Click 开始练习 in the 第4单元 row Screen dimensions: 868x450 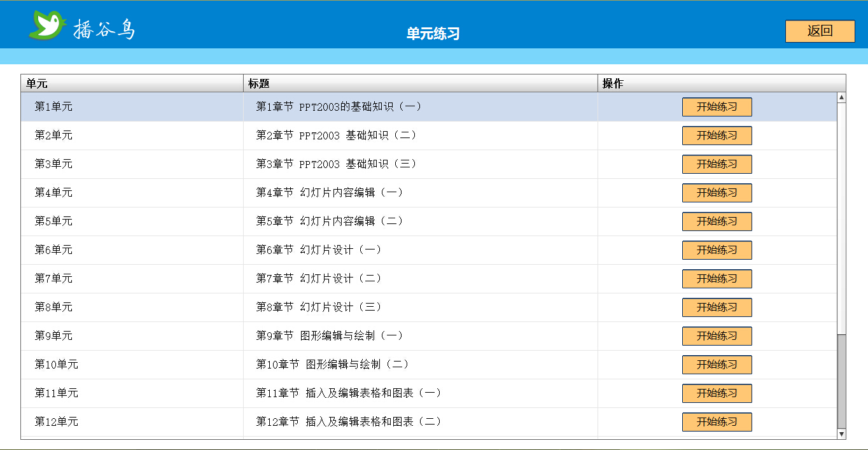pyautogui.click(x=717, y=193)
